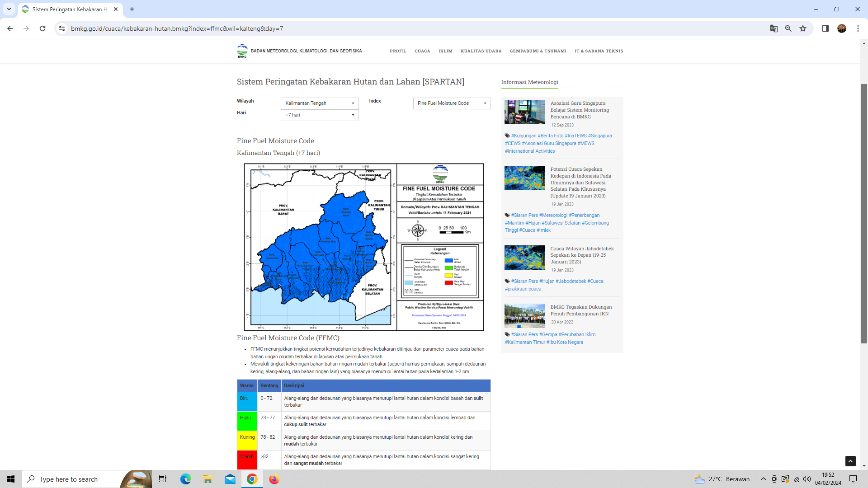The width and height of the screenshot is (868, 488).
Task: Reload the page with refresh icon
Action: pyautogui.click(x=42, y=28)
